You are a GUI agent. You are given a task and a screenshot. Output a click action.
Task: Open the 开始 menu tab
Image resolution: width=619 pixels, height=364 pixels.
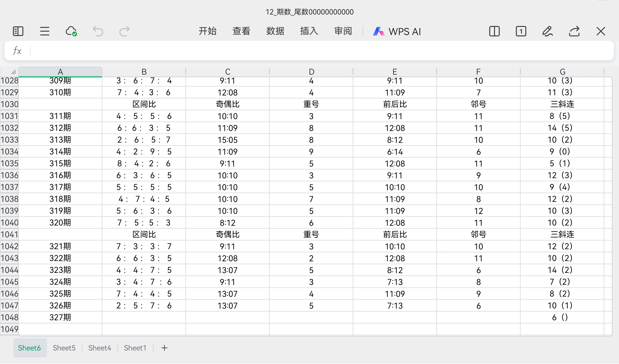pos(207,31)
